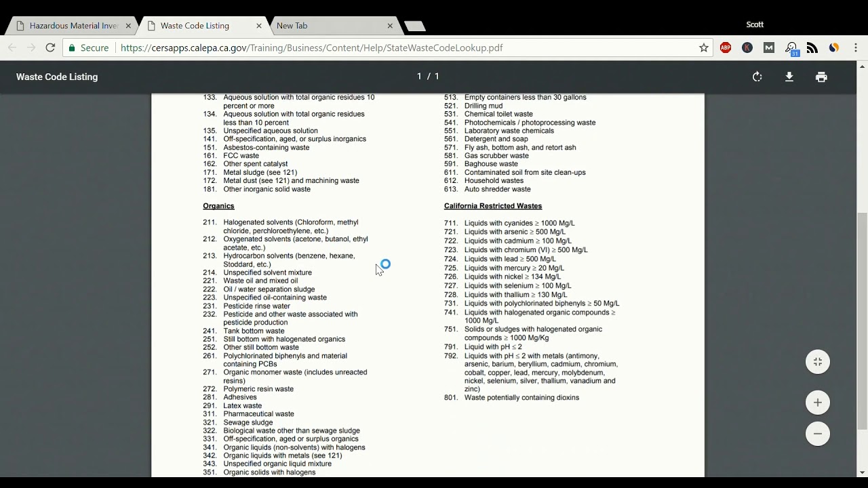Switch to the New Tab tab
Screen dimensions: 868x488
point(332,26)
